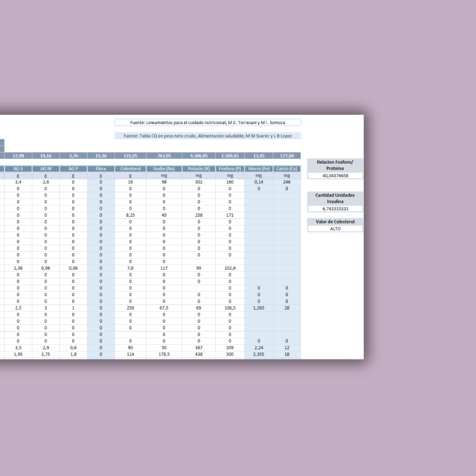Image resolution: width=476 pixels, height=476 pixels.
Task: Select the Colesterol column header
Action: 130,169
